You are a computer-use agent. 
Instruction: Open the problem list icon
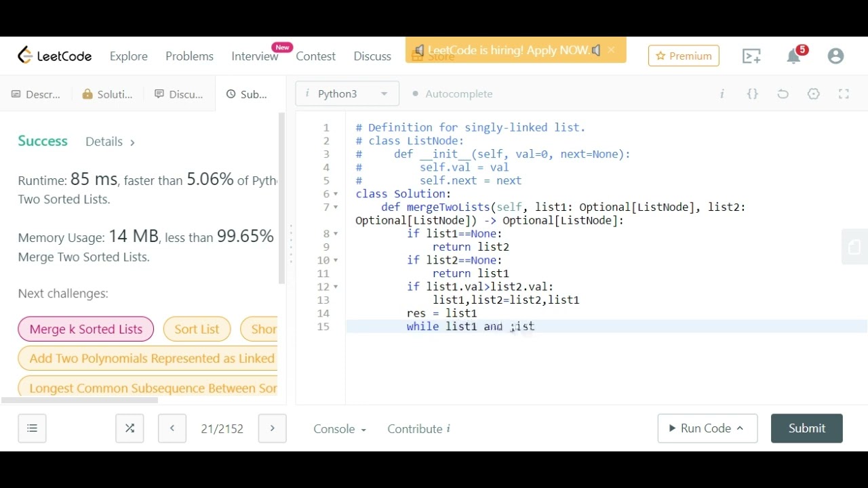(x=32, y=428)
